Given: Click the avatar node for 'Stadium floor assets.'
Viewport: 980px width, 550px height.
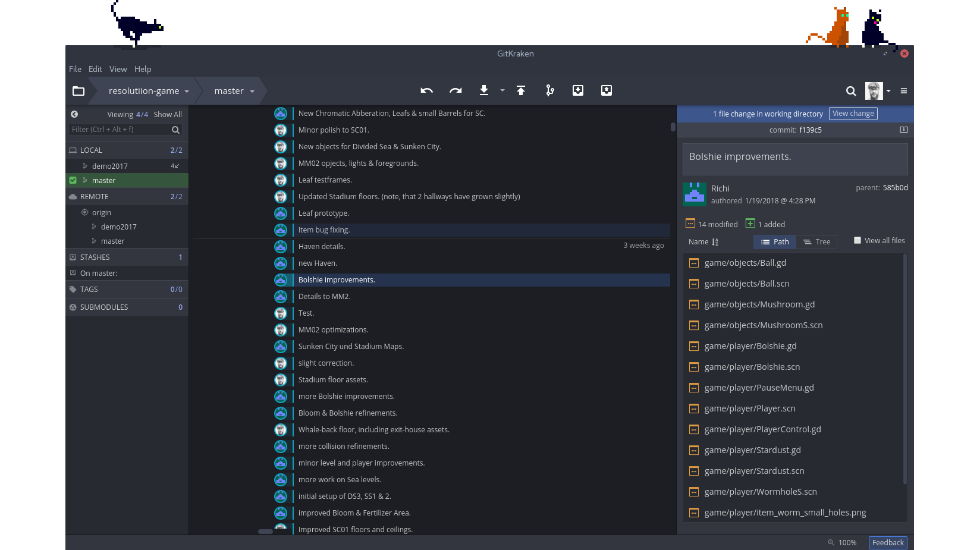Looking at the screenshot, I should click(281, 379).
